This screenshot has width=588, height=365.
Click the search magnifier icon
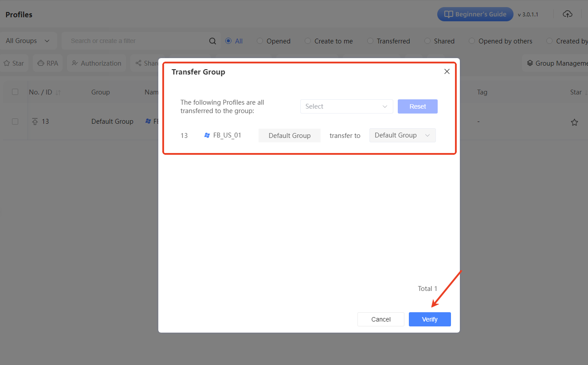[212, 41]
